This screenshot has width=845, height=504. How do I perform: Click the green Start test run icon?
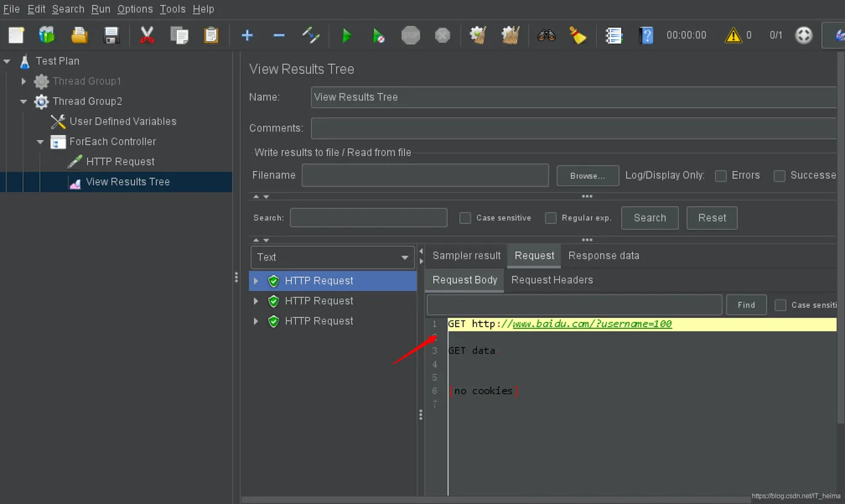pos(347,36)
